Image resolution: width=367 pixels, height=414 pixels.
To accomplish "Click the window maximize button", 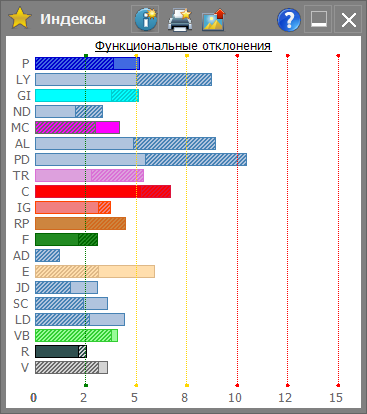I will pos(318,19).
